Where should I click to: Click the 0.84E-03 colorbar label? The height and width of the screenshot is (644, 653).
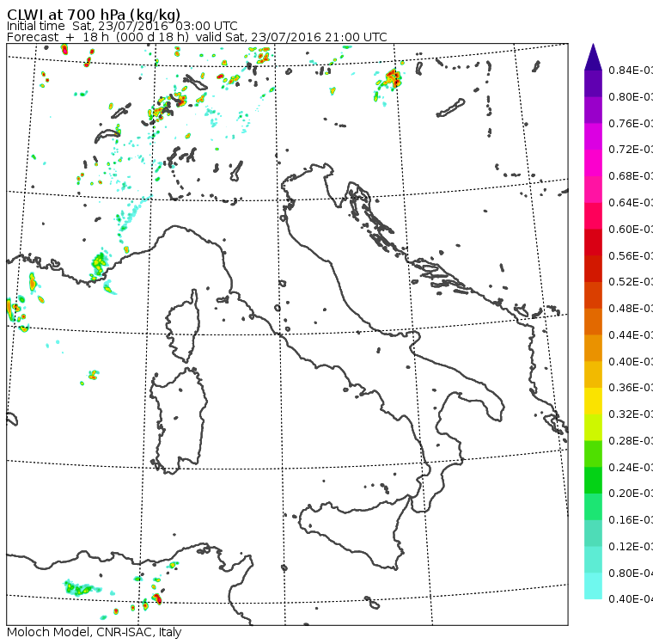[x=631, y=70]
